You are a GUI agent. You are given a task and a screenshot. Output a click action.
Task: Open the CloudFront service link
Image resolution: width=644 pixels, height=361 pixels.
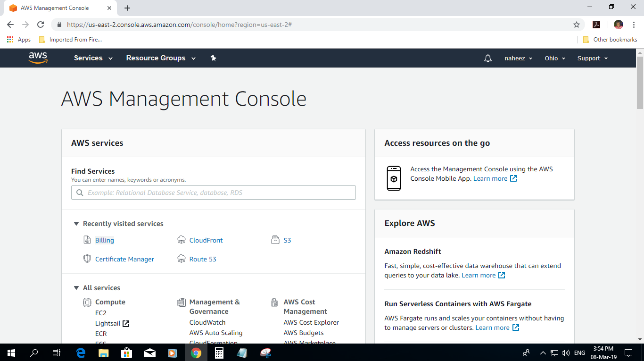[206, 240]
